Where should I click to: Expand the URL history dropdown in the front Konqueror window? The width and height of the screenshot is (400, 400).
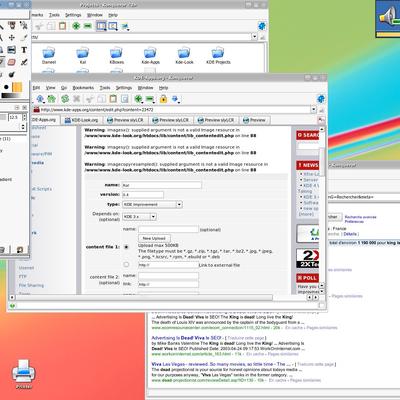(x=313, y=109)
